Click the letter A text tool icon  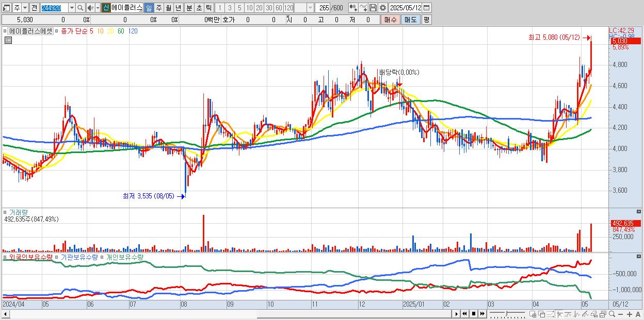coord(638,314)
